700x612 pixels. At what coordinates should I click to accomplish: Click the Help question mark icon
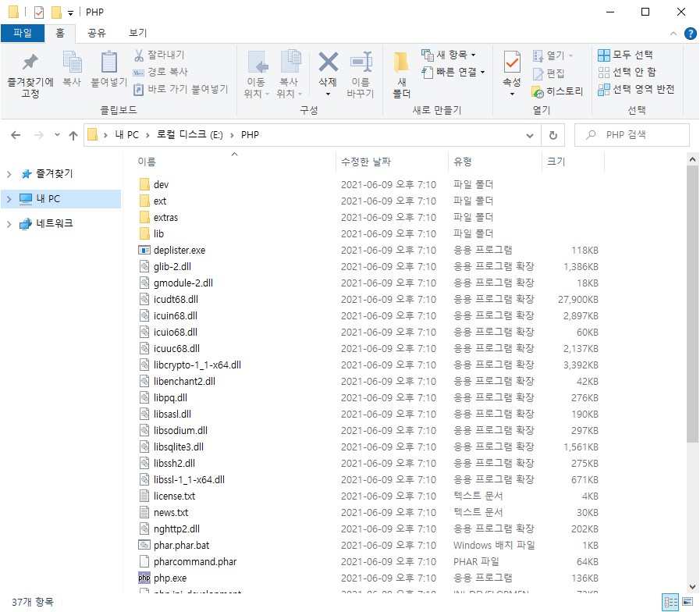click(690, 34)
